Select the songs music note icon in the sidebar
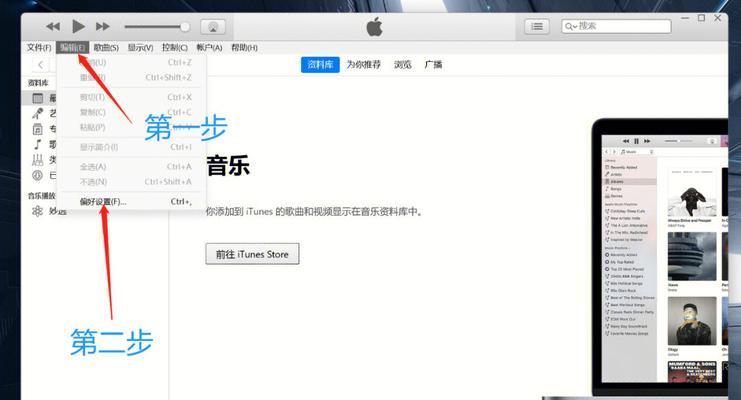Screen dimensions: 741x400 click(38, 144)
